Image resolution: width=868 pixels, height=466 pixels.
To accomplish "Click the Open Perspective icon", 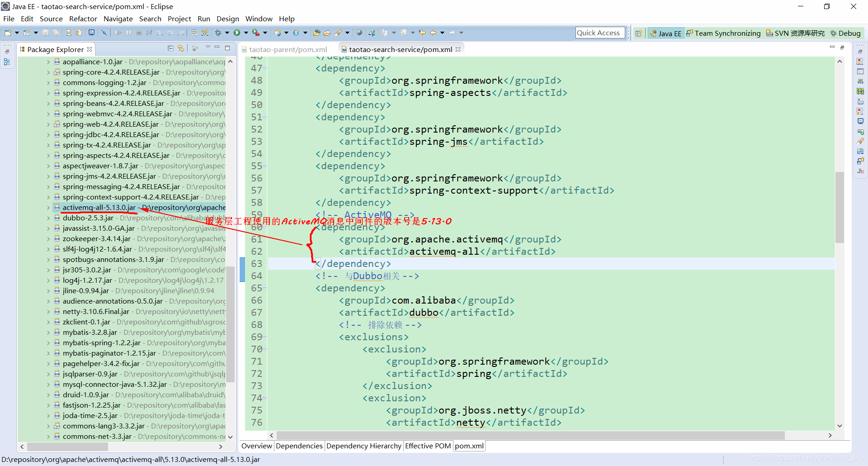I will (x=638, y=33).
